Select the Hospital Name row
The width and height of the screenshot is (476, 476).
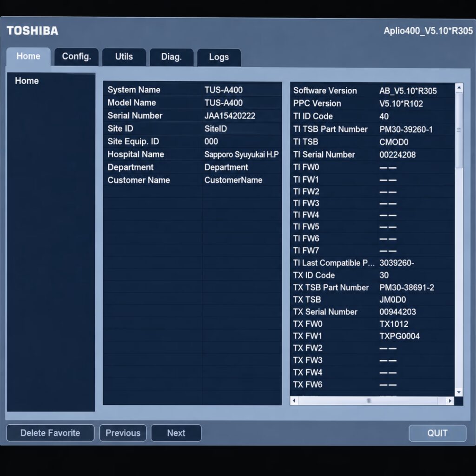pyautogui.click(x=192, y=154)
